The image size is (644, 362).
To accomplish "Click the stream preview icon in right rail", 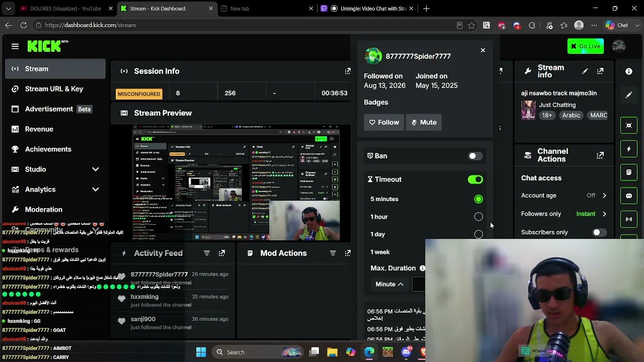I will click(629, 125).
